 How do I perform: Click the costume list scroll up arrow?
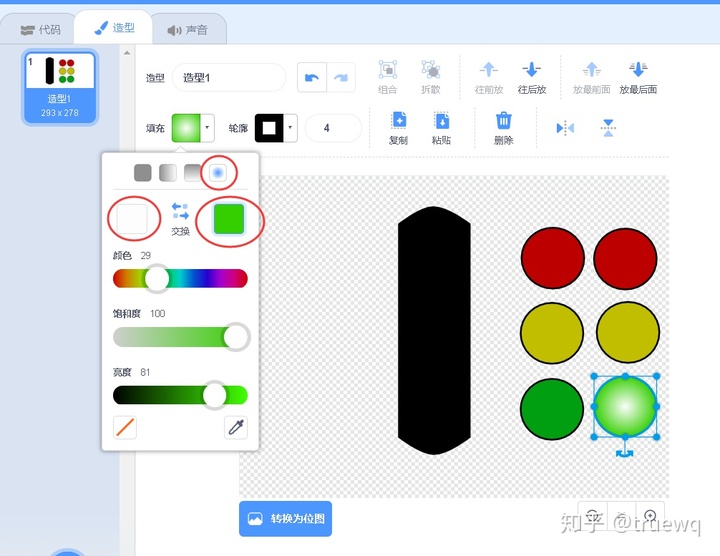127,53
